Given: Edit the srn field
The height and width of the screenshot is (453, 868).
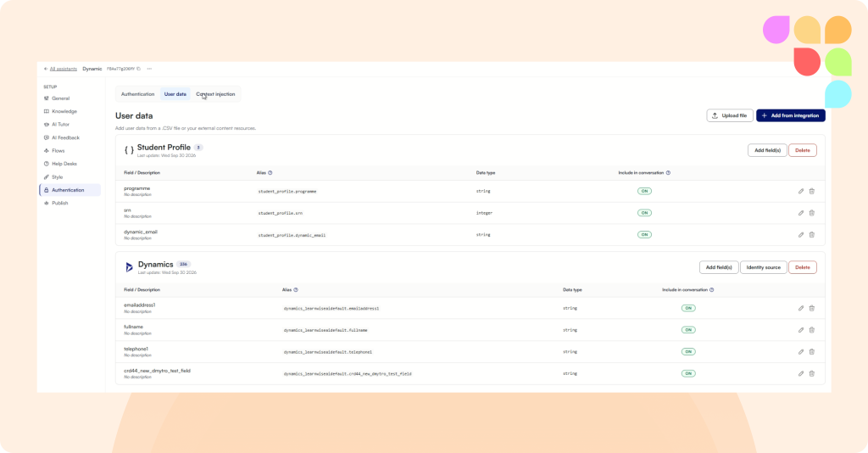Looking at the screenshot, I should point(801,213).
